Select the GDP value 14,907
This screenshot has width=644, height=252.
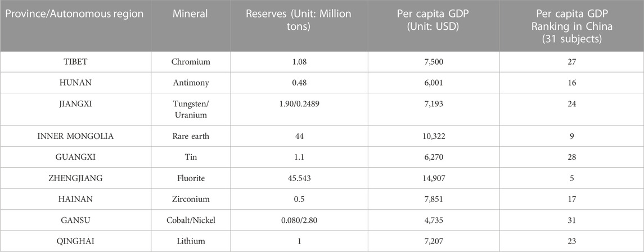pyautogui.click(x=433, y=178)
